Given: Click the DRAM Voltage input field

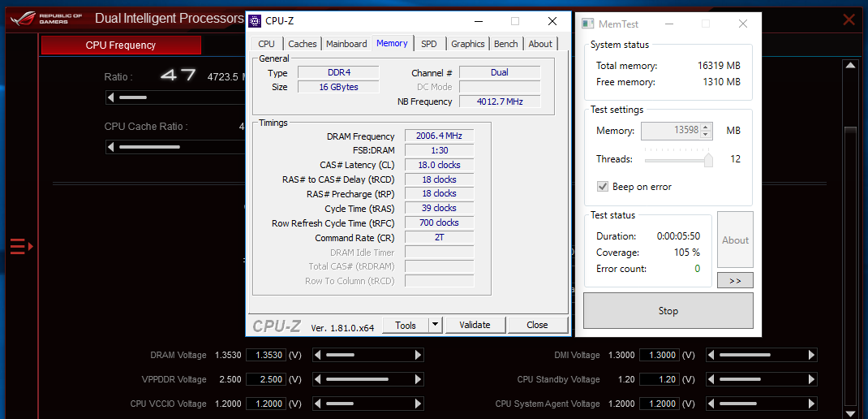Looking at the screenshot, I should (267, 355).
